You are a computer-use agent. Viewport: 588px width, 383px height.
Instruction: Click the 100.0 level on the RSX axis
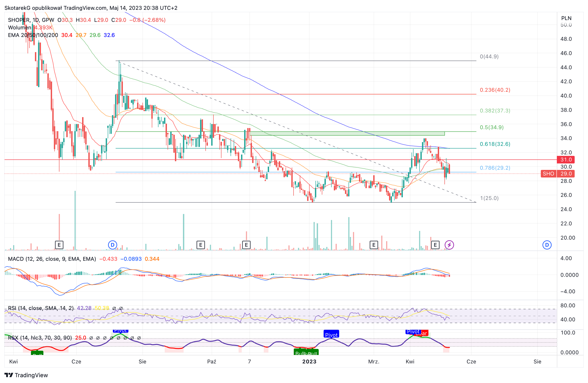(x=568, y=333)
